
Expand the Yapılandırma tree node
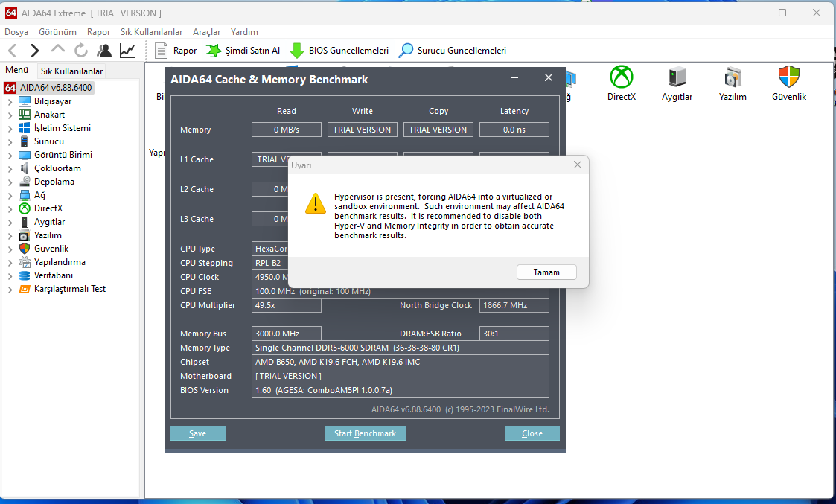10,262
